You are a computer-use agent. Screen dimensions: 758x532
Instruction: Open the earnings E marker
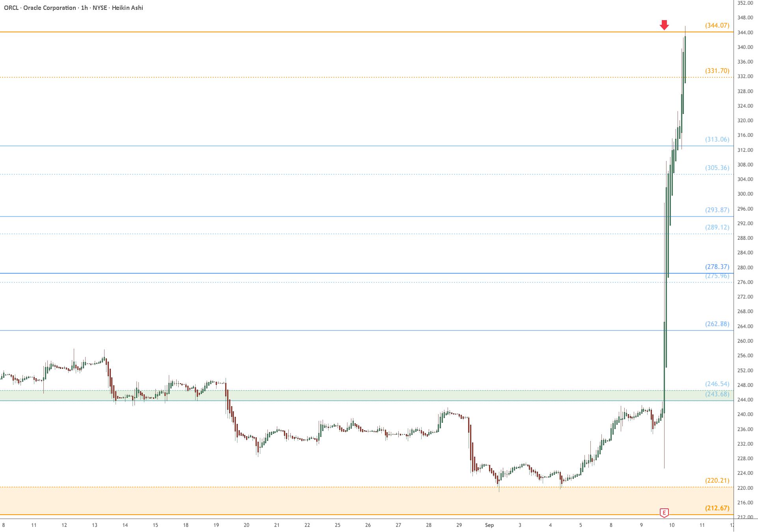tap(664, 513)
